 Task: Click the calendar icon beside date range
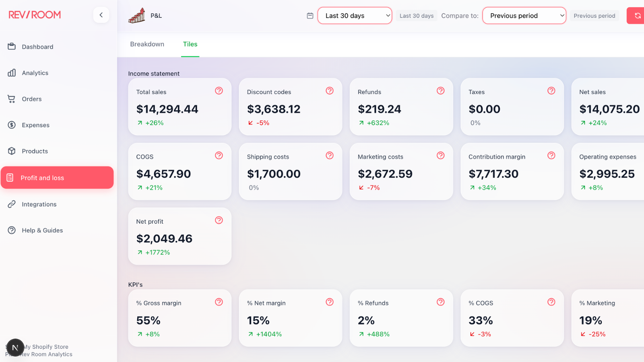[x=310, y=16]
